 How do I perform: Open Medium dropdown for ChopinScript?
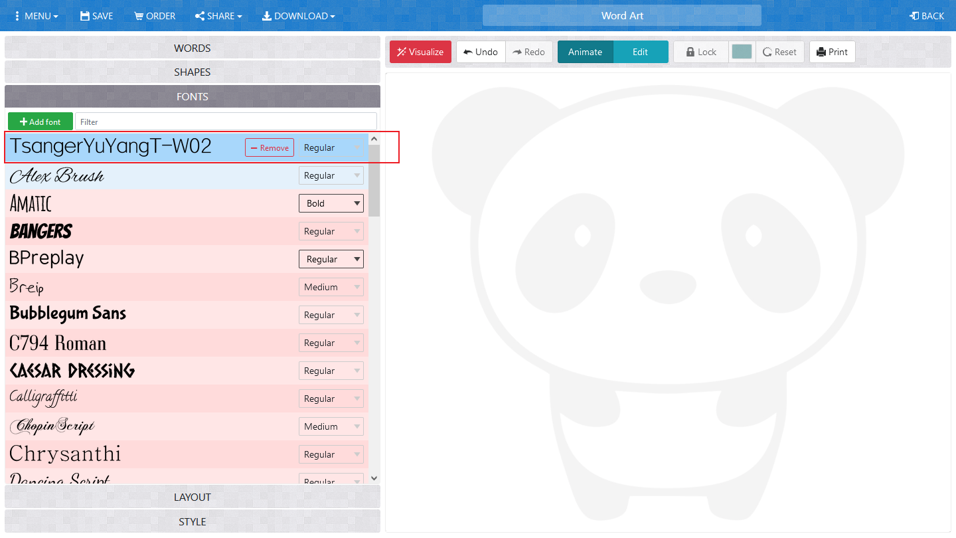tap(331, 426)
